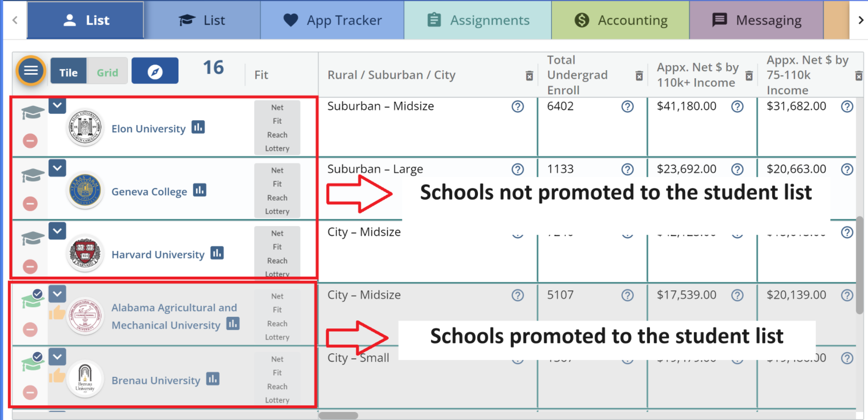
Task: Open the Messaging tab
Action: pos(757,20)
